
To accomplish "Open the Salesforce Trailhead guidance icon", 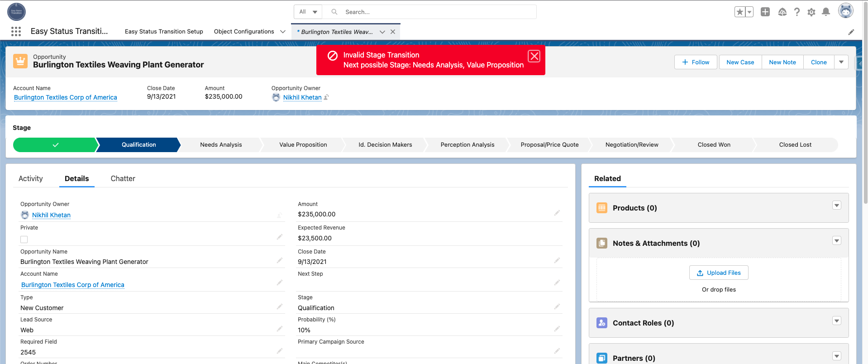I will coord(782,12).
